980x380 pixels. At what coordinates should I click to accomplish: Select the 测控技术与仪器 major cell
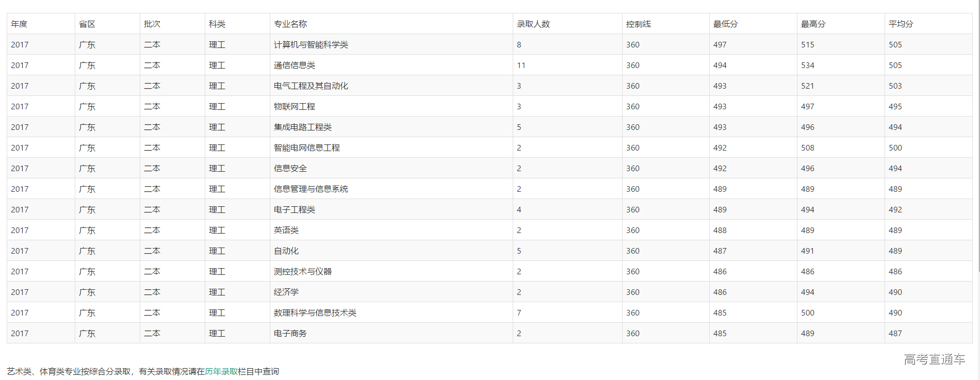point(303,272)
